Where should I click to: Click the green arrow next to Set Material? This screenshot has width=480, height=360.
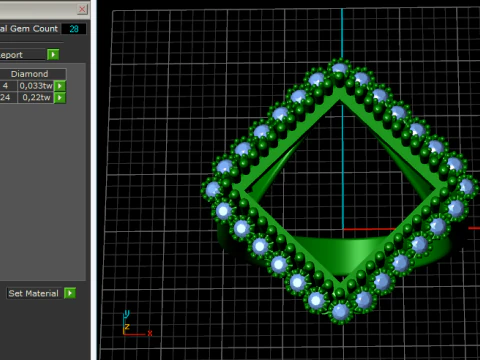70,293
